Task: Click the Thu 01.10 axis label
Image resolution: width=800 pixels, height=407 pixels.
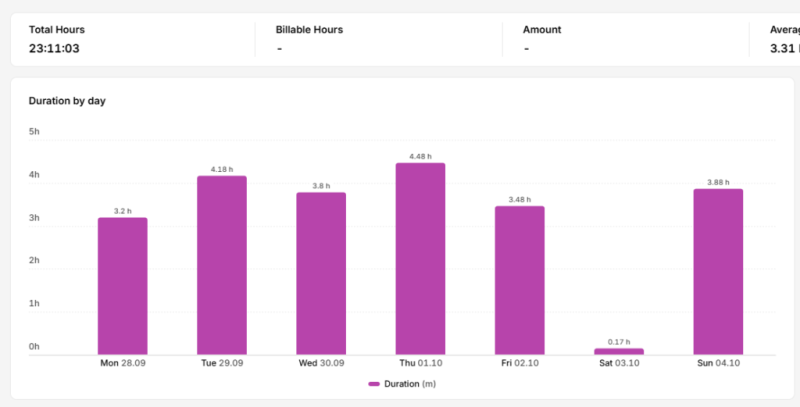Action: 421,363
